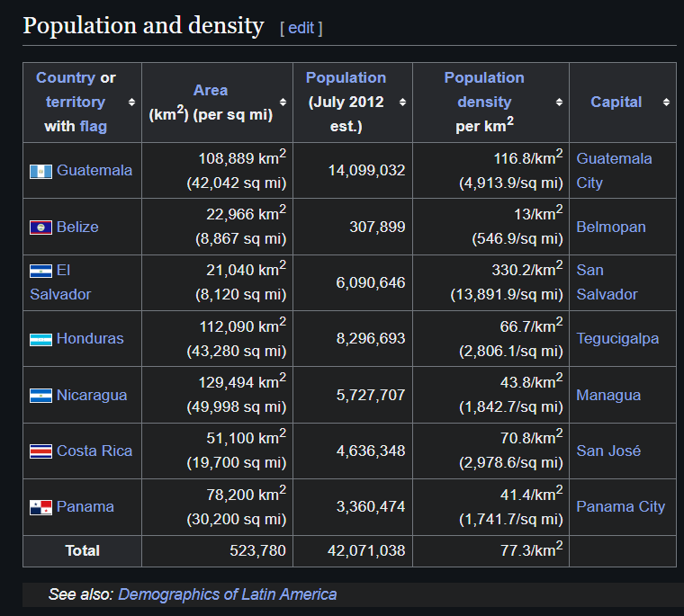Open the Nicaragua country link

[92, 396]
